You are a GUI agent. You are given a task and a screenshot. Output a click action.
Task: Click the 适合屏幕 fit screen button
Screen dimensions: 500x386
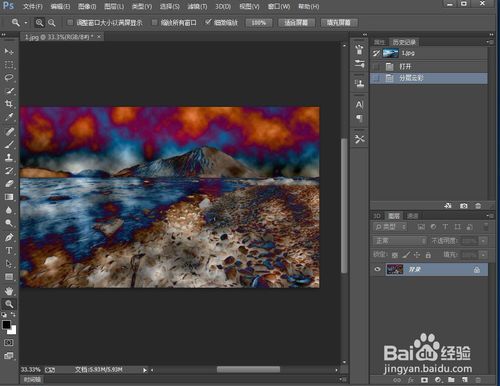(296, 23)
